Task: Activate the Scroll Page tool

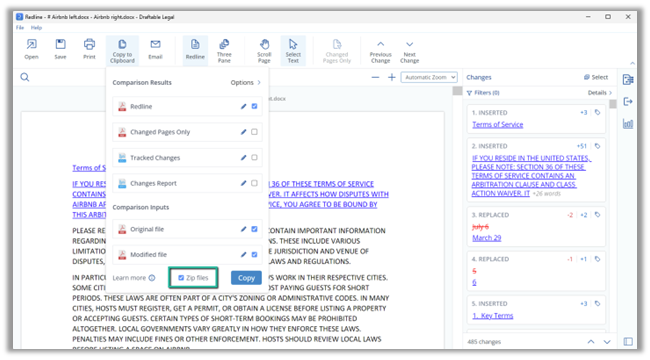Action: pos(264,51)
